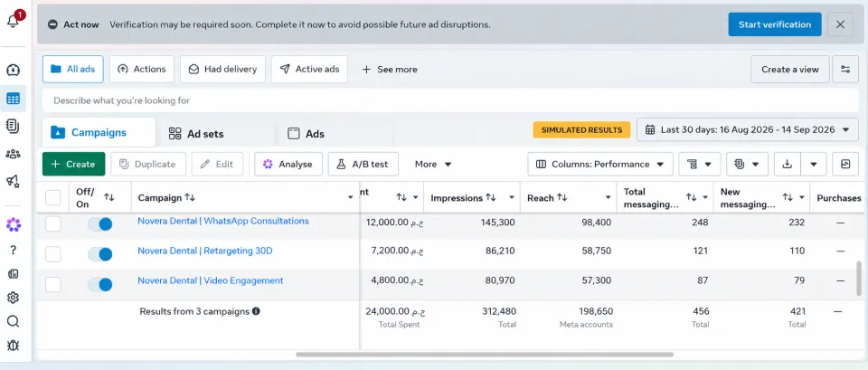Select the All ads view
The image size is (868, 370).
(x=73, y=70)
